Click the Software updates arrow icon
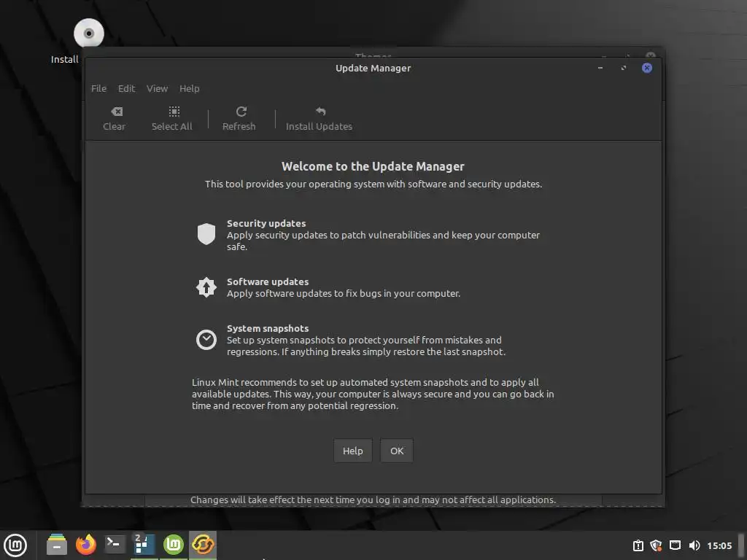 206,287
